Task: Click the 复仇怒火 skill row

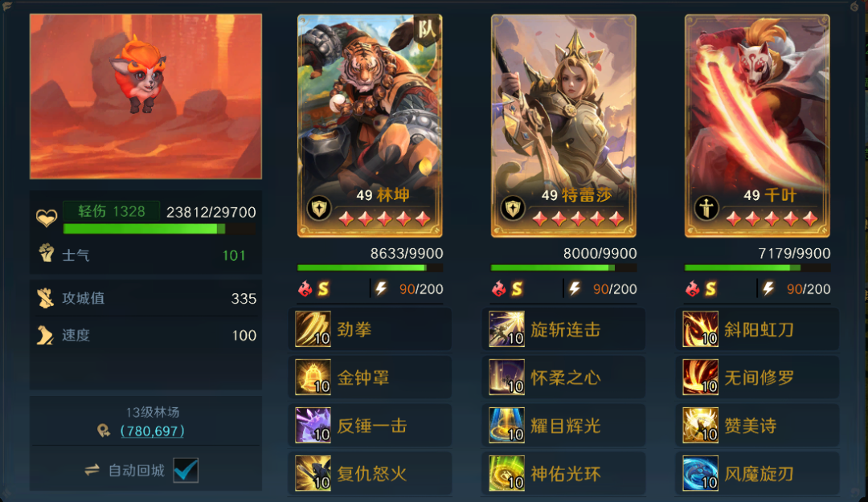Action: [370, 474]
